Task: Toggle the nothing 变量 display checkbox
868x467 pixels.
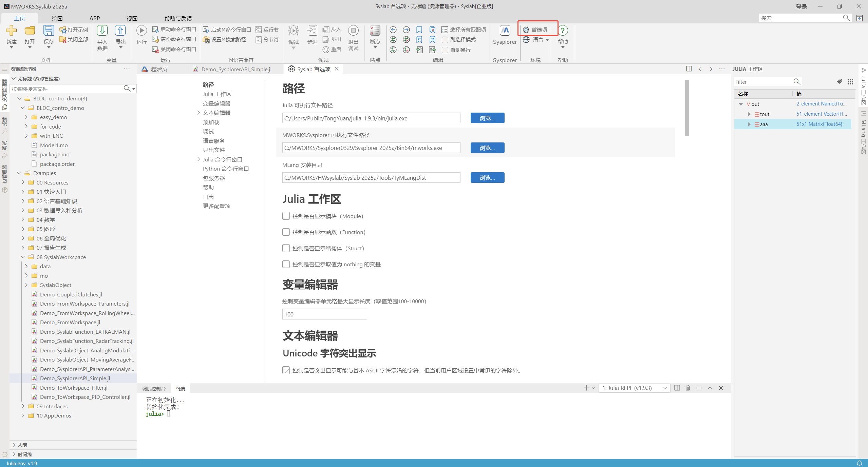Action: pos(286,264)
